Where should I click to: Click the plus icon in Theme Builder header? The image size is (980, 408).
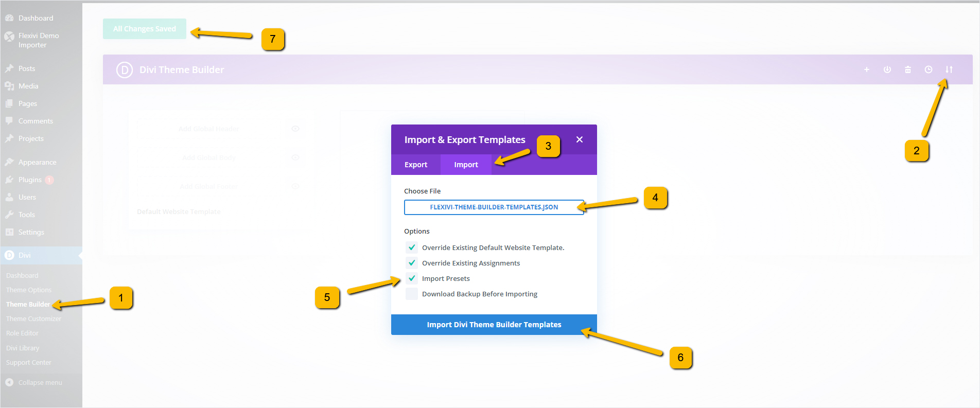pyautogui.click(x=866, y=69)
